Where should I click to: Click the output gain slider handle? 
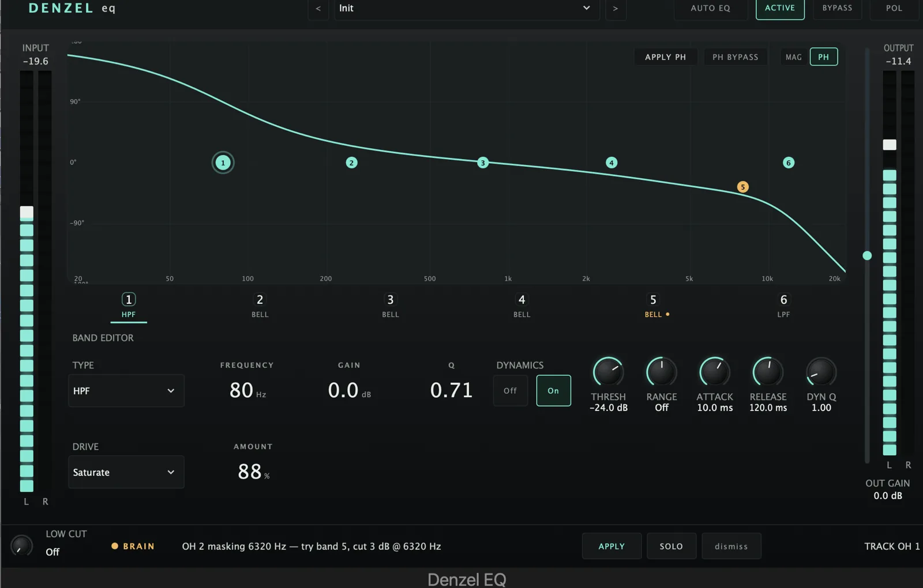[x=867, y=255]
